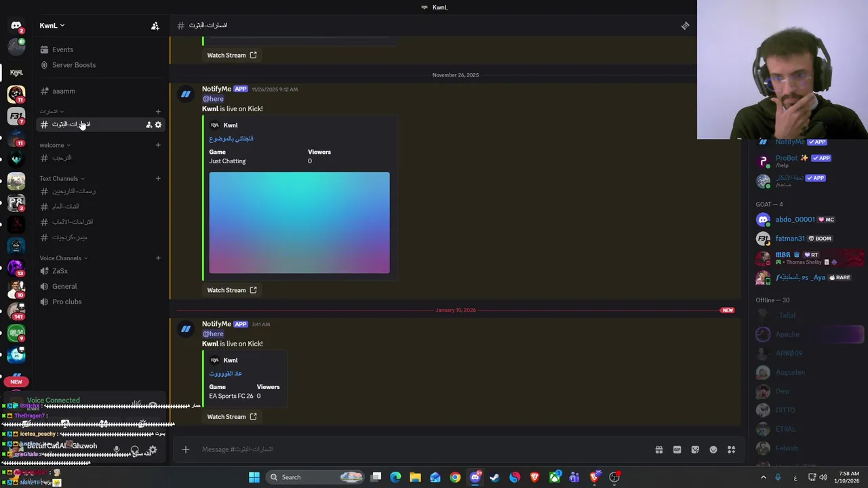The width and height of the screenshot is (868, 488).
Task: Open stream title link in November embed
Action: coord(231,138)
